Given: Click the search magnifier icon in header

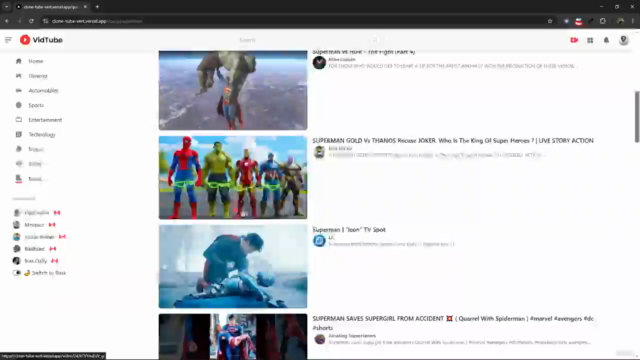Looking at the screenshot, I should point(374,40).
